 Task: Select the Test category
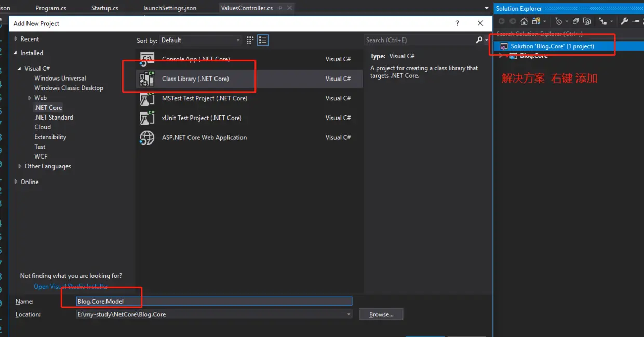(x=40, y=147)
